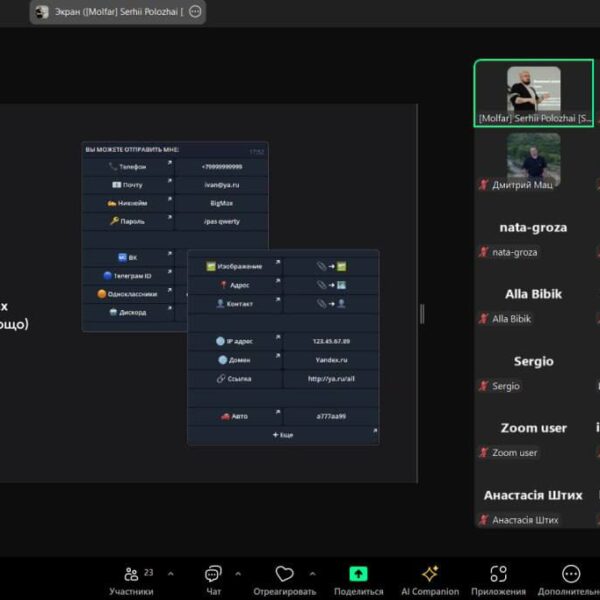Click the Дискорд button
600x600 pixels.
click(x=128, y=312)
